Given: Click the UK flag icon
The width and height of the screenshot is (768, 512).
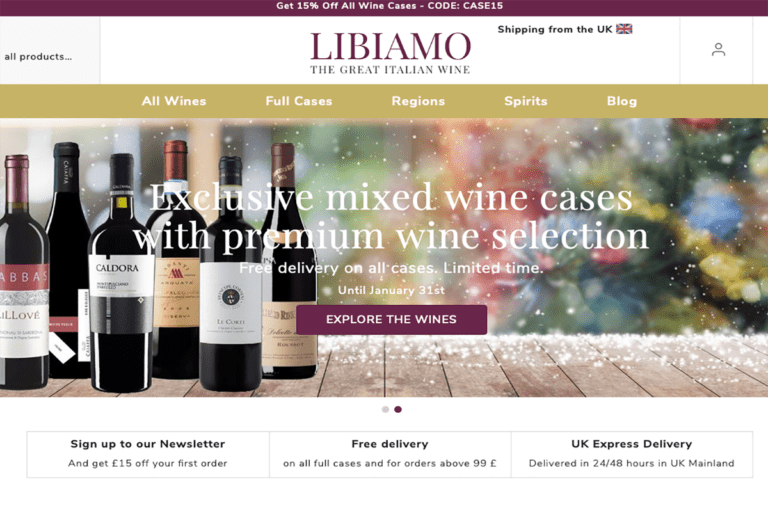Looking at the screenshot, I should [624, 29].
